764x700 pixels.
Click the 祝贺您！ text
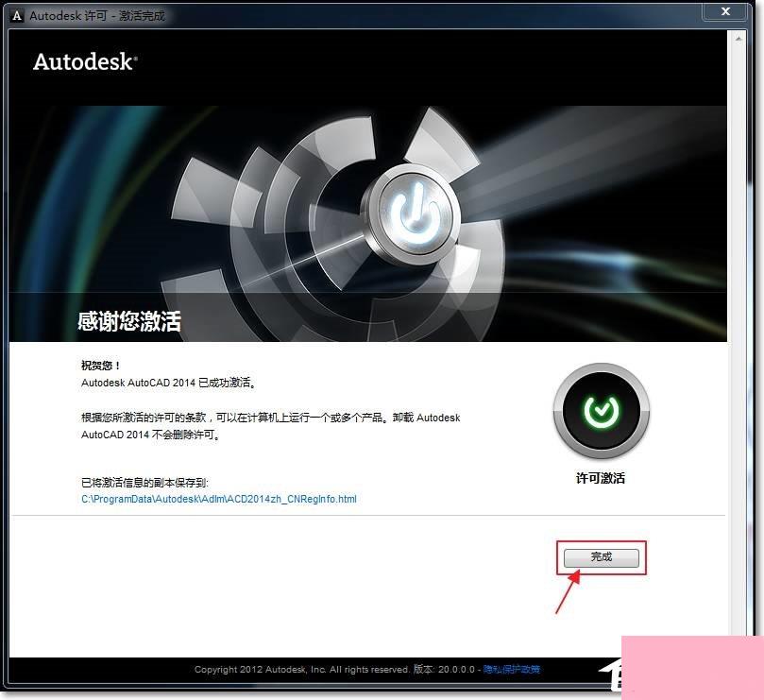(x=101, y=365)
